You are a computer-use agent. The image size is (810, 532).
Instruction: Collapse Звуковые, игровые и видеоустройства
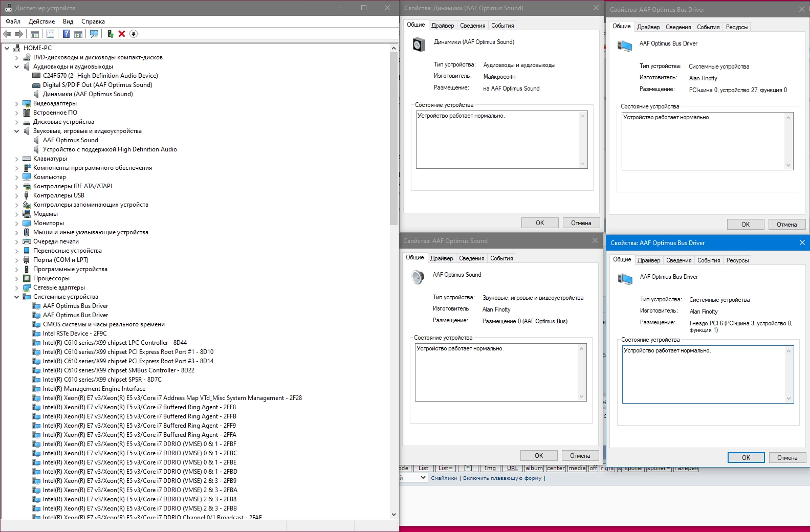pyautogui.click(x=16, y=131)
